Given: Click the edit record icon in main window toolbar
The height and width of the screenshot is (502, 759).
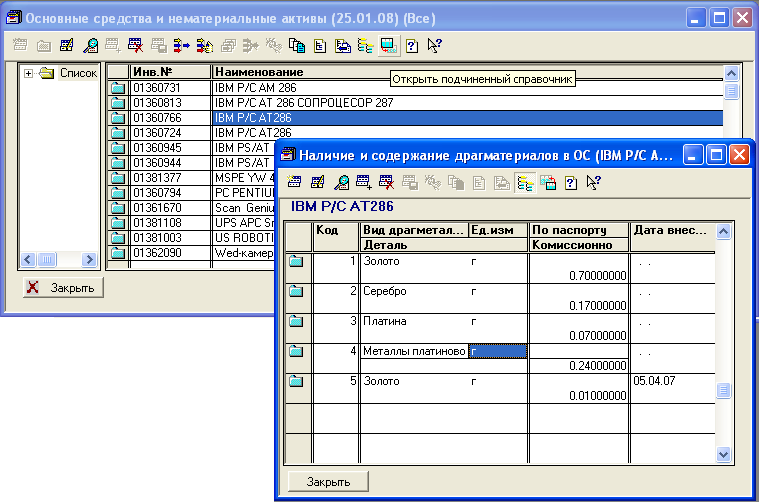Looking at the screenshot, I should [x=66, y=46].
